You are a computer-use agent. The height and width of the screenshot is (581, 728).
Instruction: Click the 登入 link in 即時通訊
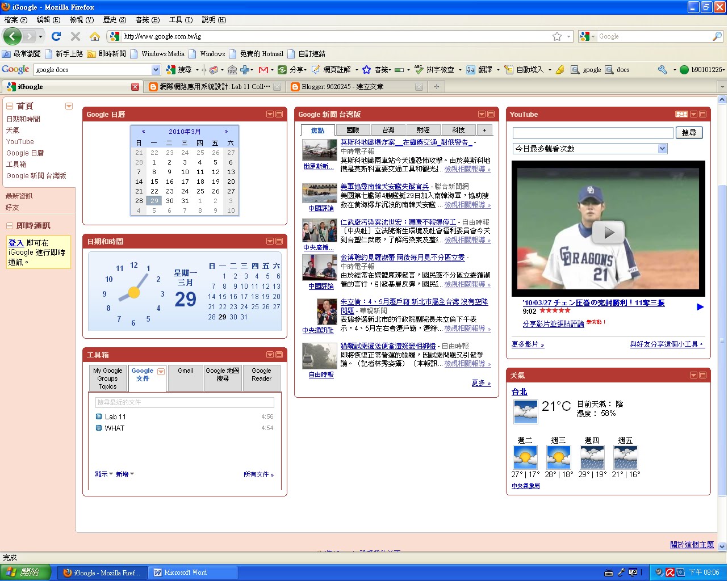[16, 243]
